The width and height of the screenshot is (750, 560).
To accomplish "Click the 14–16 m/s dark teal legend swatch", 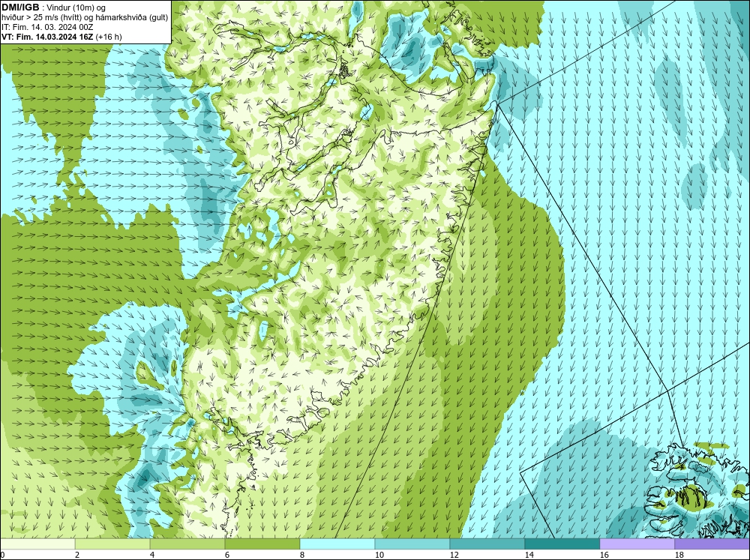I will coord(562,544).
